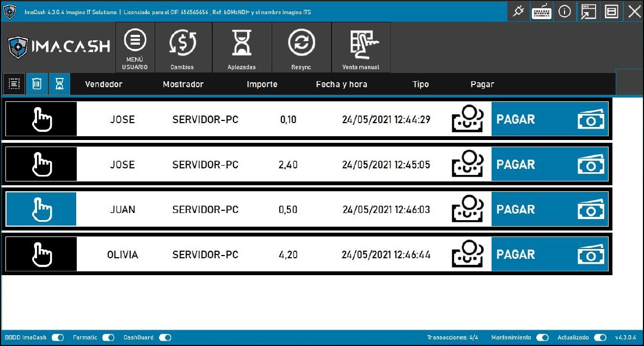Click the info icon in title bar
Viewport: 644px width, 346px height.
[x=565, y=12]
